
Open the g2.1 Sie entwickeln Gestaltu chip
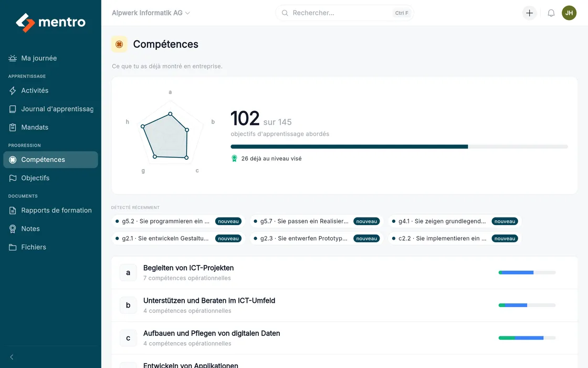[x=178, y=239]
